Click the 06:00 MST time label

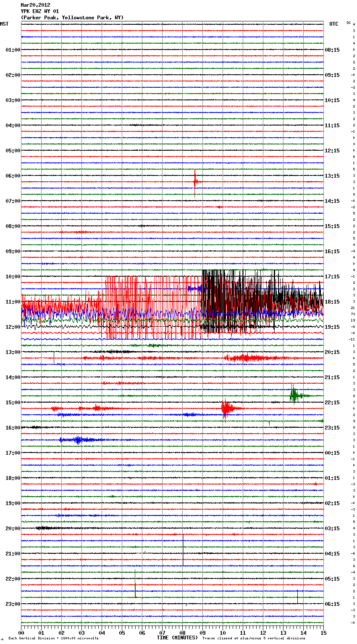coord(13,176)
